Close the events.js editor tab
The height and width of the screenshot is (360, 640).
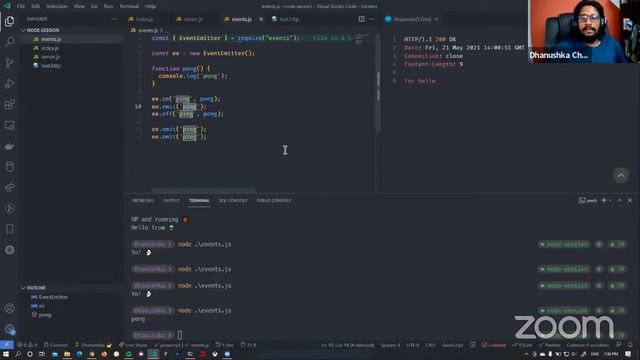(x=261, y=19)
